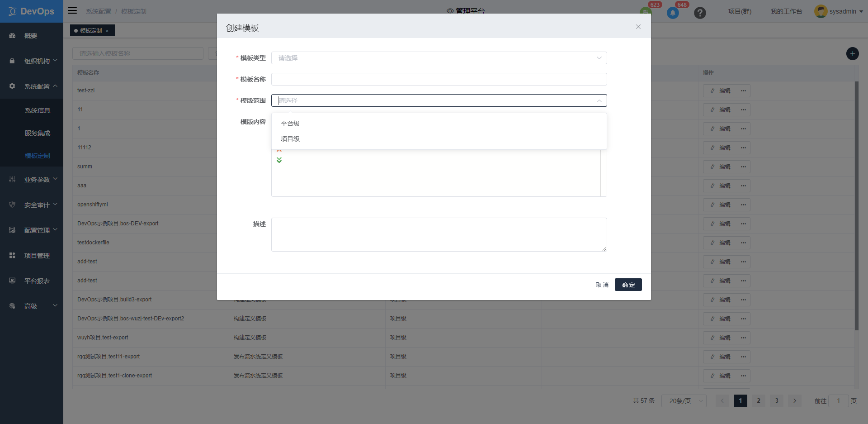Click the 前往 page number input
The width and height of the screenshot is (868, 424).
(x=839, y=401)
